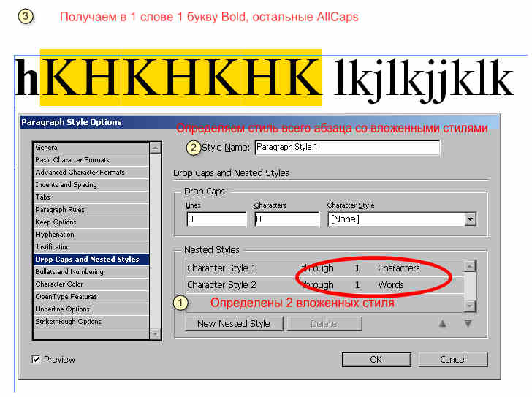
Task: Click the Cancel button
Action: coord(453,359)
